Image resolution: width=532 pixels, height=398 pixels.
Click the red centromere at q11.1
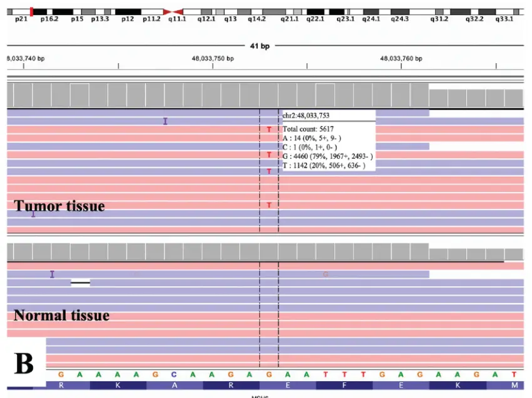[x=173, y=12]
